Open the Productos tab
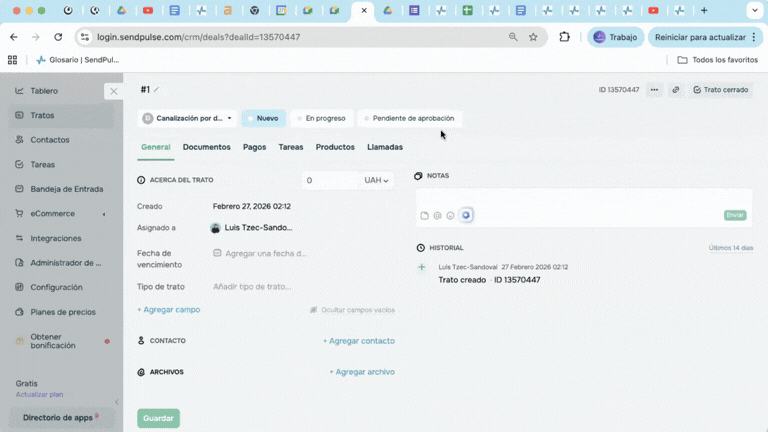This screenshot has height=432, width=768. click(x=335, y=147)
